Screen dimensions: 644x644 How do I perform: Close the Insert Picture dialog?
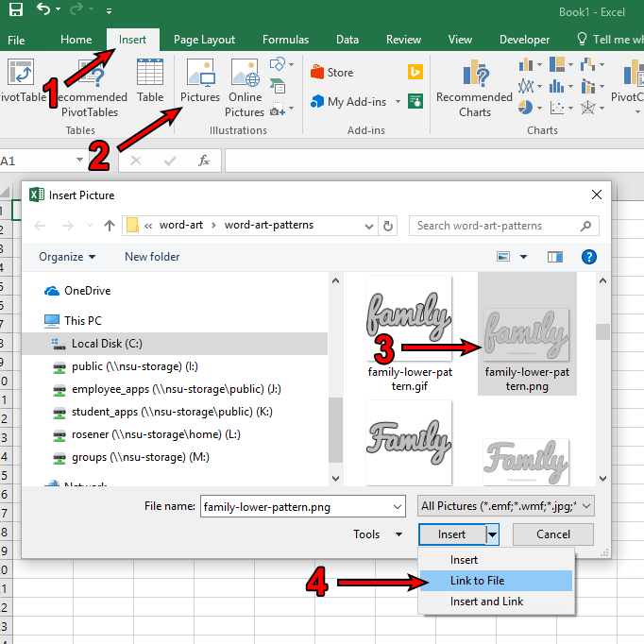597,195
